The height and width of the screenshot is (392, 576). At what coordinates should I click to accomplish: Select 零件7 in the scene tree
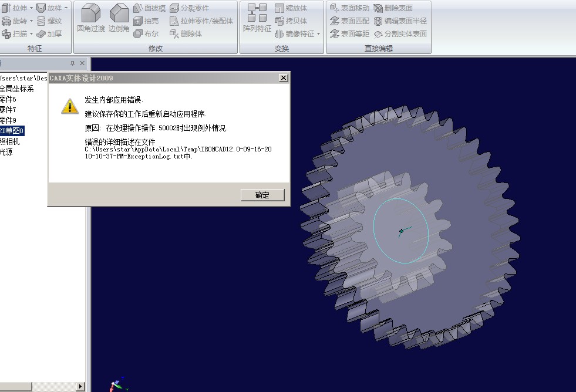click(8, 110)
